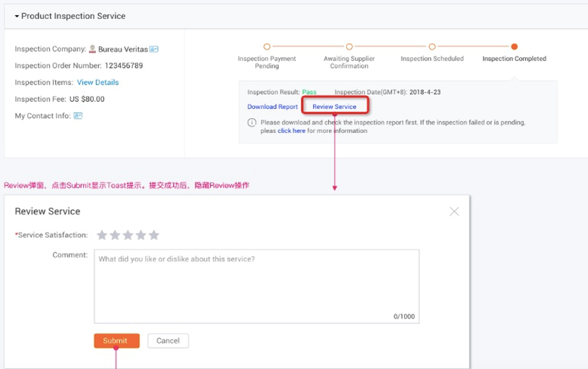
Task: Select Inspection Completed step circle
Action: 515,47
